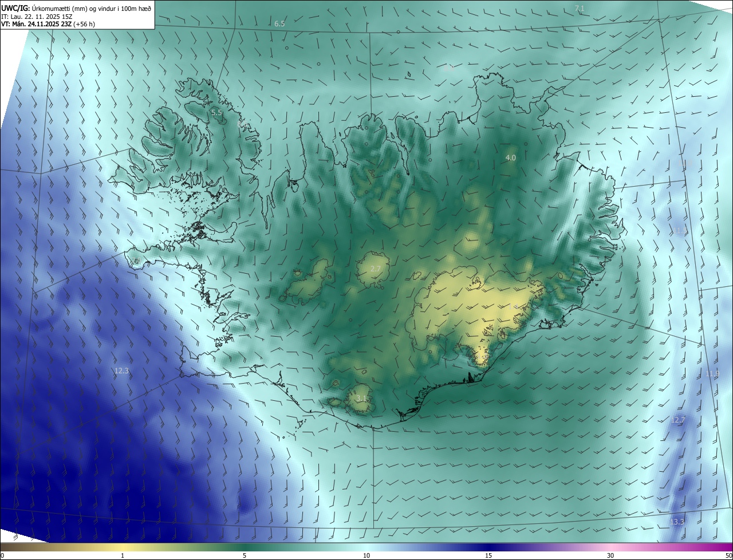Click the '11.9' value label near the east edge
Image resolution: width=733 pixels, height=560 pixels.
(712, 374)
